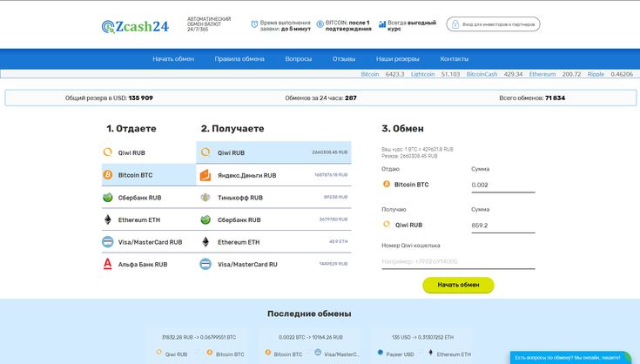Click the Alfa Bank red icon
Viewport: 640px width, 364px height.
coord(108,264)
